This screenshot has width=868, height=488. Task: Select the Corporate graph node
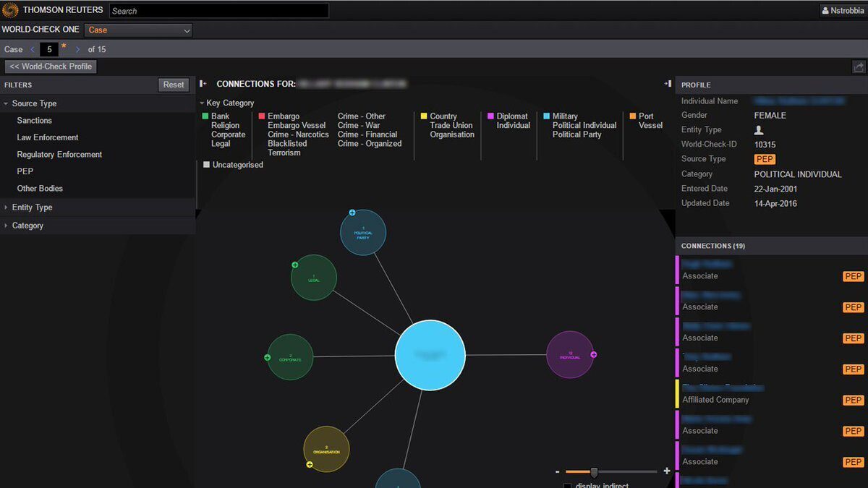[x=290, y=357]
